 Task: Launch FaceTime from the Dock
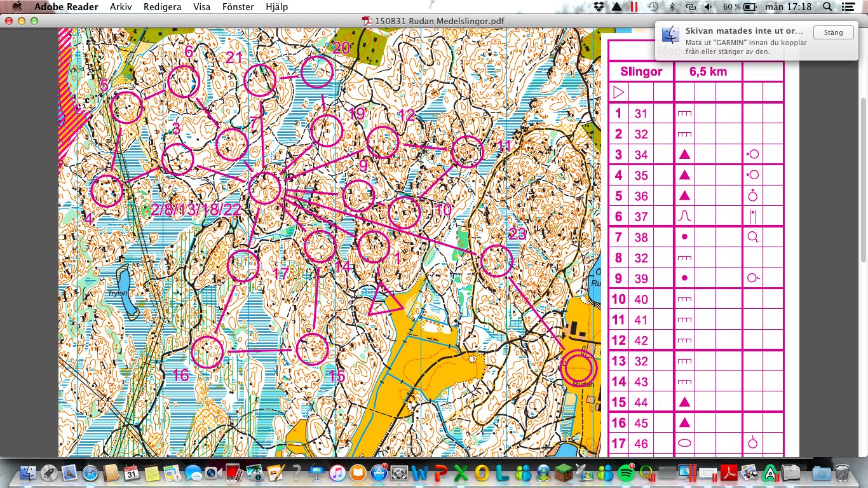tap(214, 473)
